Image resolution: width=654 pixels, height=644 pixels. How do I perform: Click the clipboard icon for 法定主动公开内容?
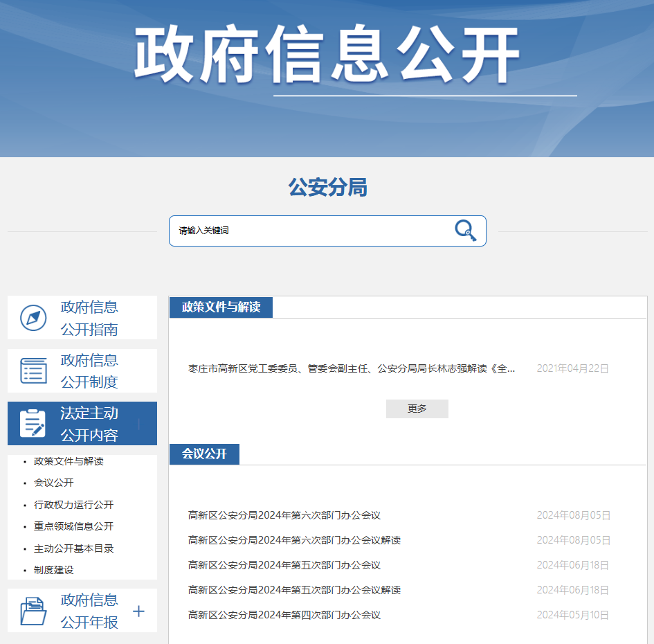pos(33,424)
